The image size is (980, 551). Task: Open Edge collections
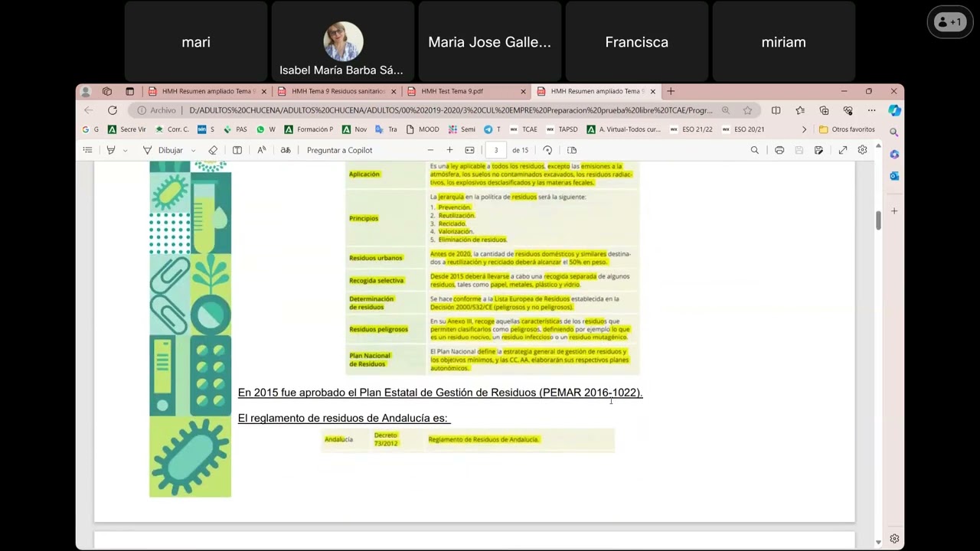click(824, 110)
